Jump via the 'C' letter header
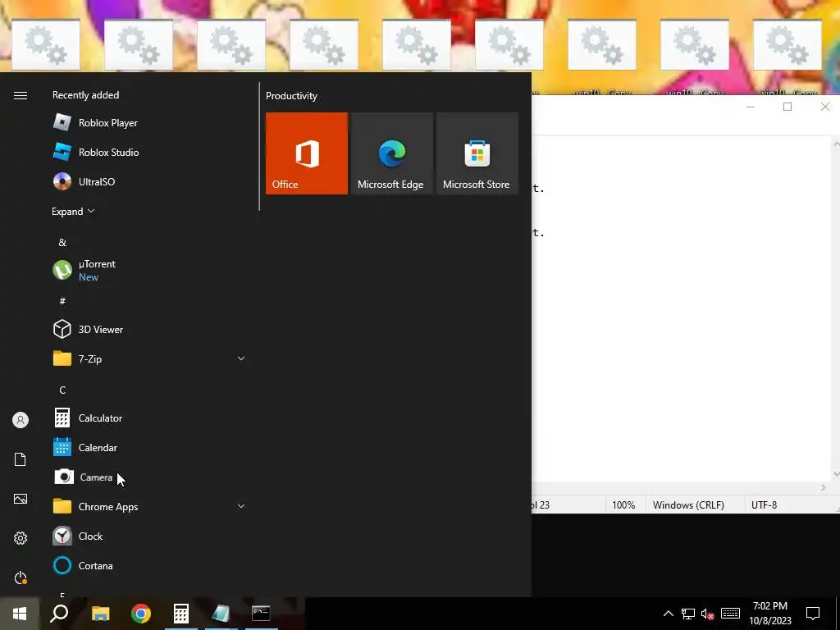This screenshot has height=630, width=840. [62, 390]
